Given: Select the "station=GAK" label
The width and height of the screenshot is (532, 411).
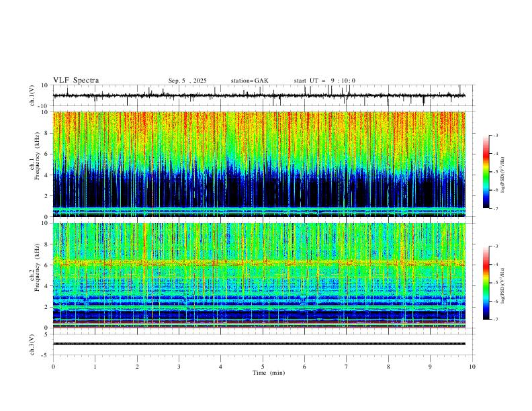Looking at the screenshot, I should (x=249, y=81).
